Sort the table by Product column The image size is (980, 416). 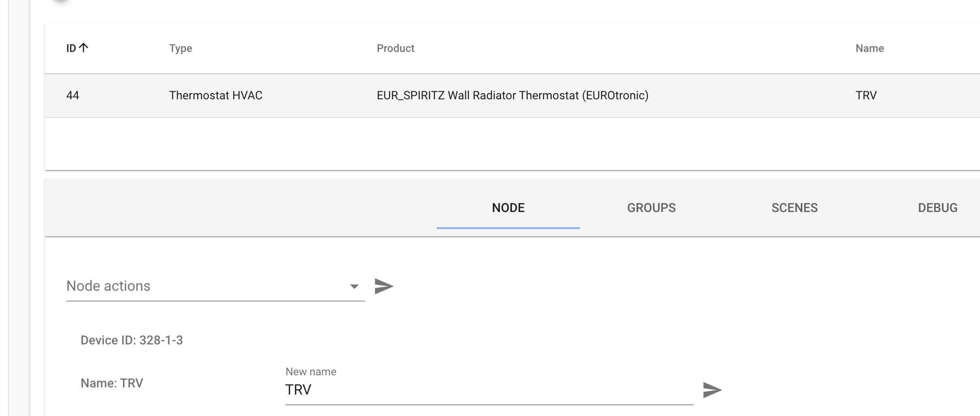[x=395, y=48]
